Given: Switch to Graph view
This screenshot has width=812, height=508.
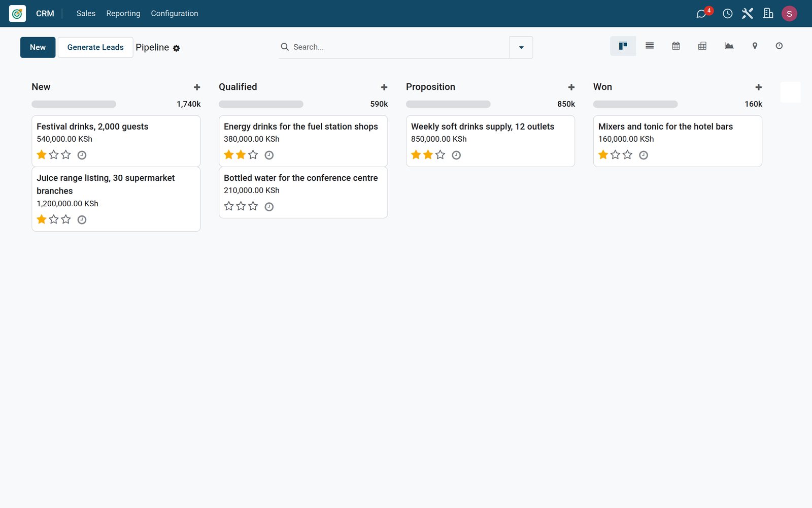Looking at the screenshot, I should point(729,46).
